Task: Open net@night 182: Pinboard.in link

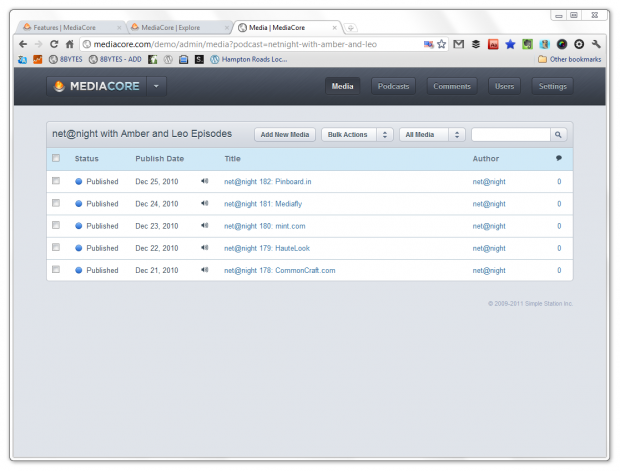Action: tap(268, 182)
